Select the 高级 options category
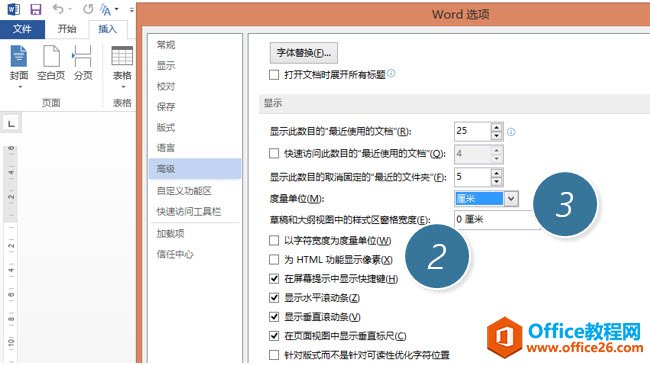 (x=195, y=169)
